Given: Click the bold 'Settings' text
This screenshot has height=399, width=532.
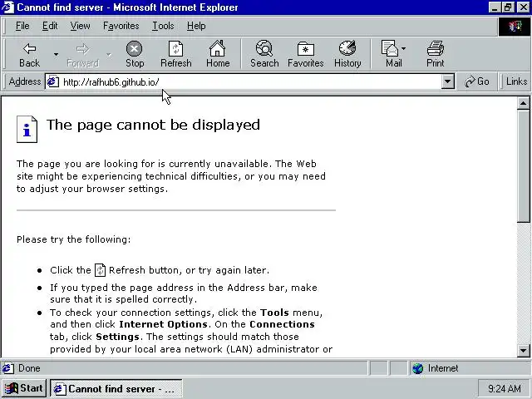Looking at the screenshot, I should [117, 337].
